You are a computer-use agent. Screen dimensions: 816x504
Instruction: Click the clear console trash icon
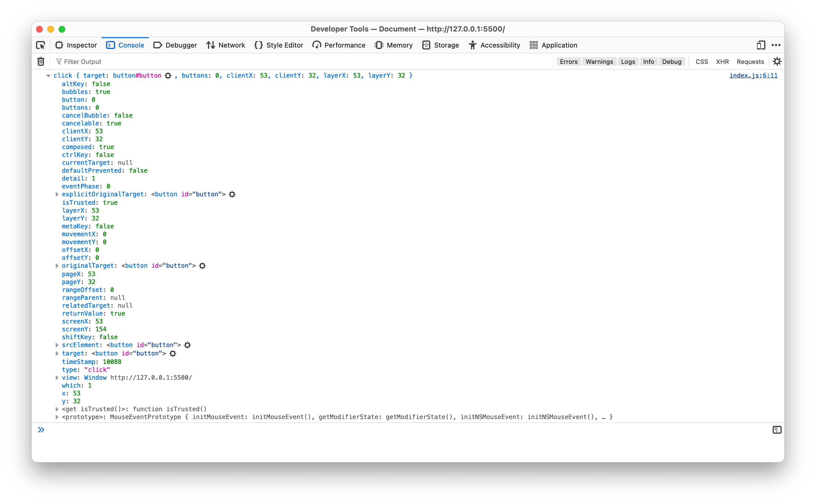[40, 61]
